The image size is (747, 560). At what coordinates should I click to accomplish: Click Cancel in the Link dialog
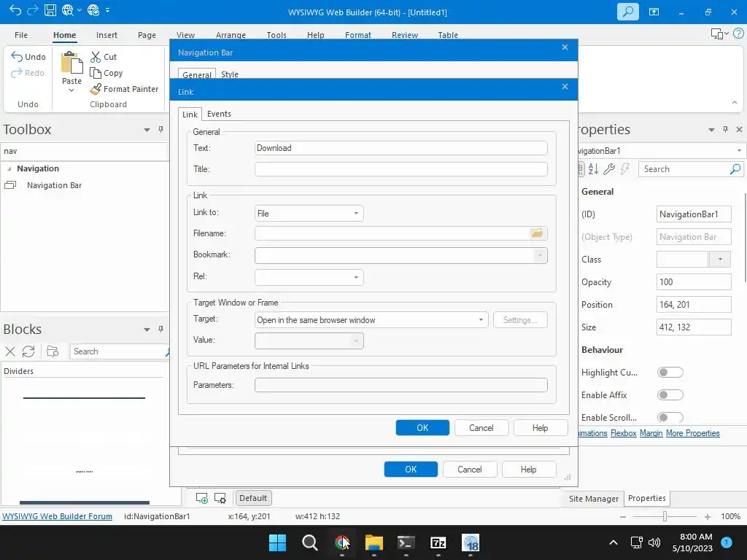point(481,427)
